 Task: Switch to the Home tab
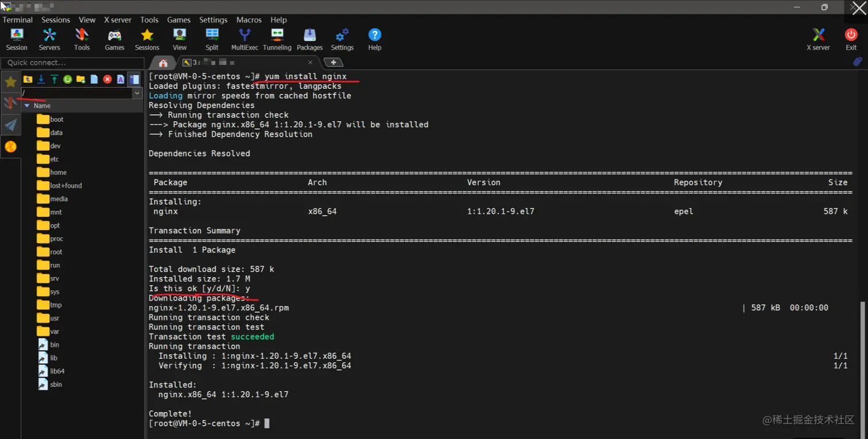pyautogui.click(x=163, y=63)
